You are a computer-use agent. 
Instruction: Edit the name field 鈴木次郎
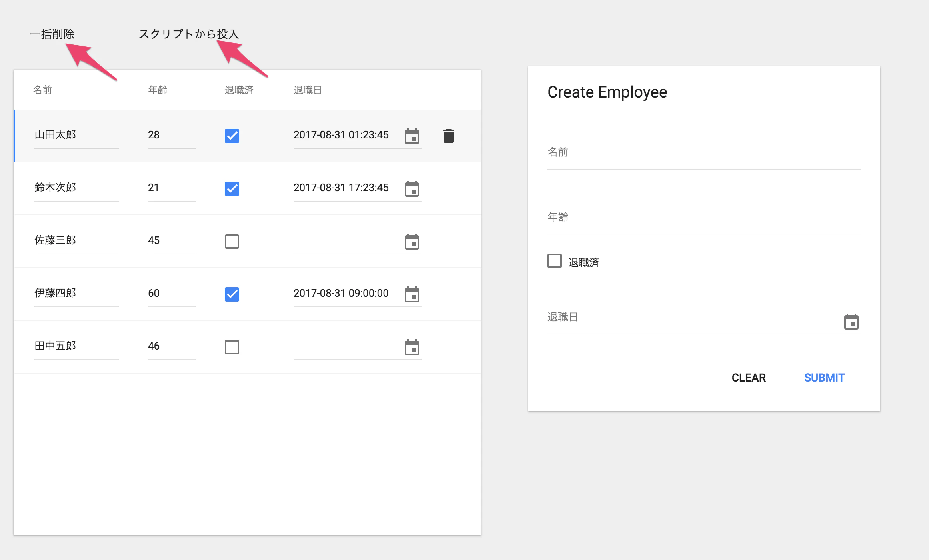[x=77, y=188]
